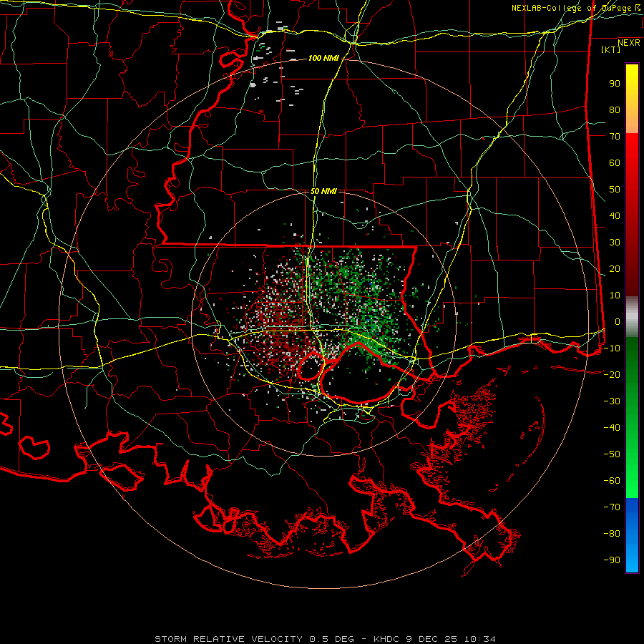Select the dark blue segment near -70
Viewport: 644px width, 644px height.
click(632, 506)
